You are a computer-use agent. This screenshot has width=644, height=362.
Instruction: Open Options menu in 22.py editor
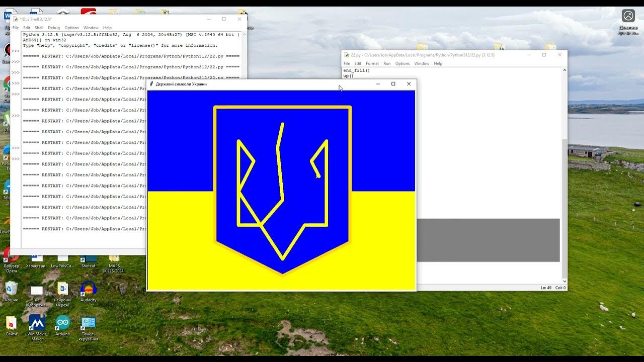[403, 63]
